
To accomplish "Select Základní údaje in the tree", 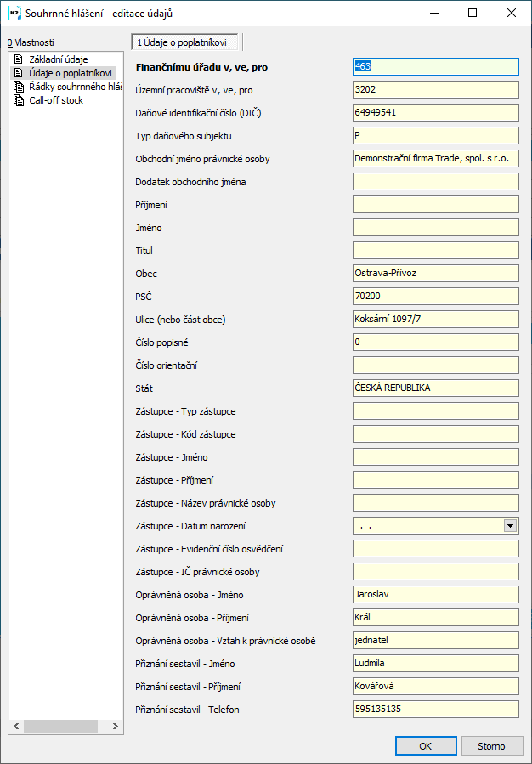I will pos(59,60).
